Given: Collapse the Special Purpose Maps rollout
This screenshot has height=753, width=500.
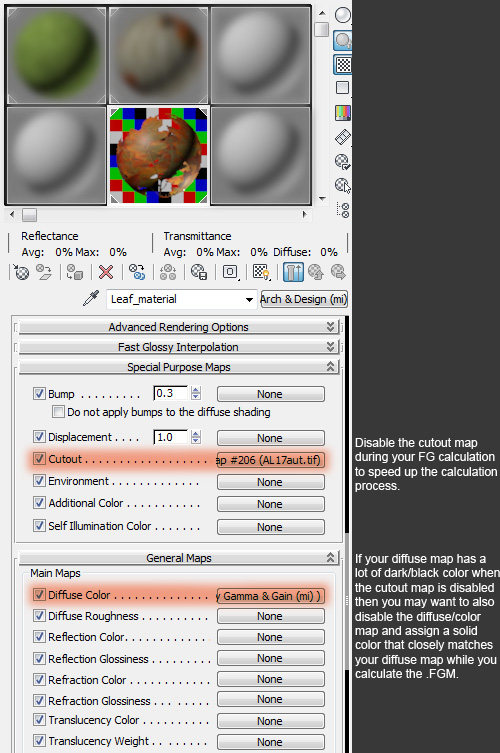Looking at the screenshot, I should 179,367.
